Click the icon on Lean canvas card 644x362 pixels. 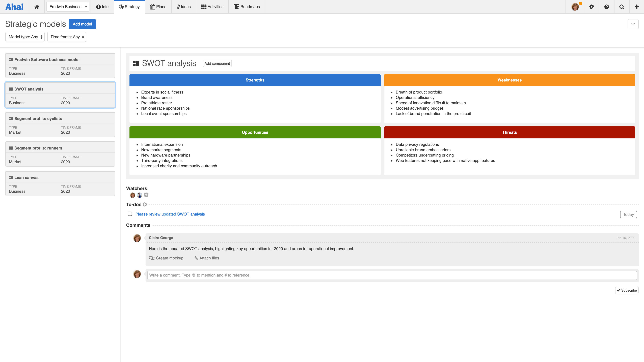(11, 177)
